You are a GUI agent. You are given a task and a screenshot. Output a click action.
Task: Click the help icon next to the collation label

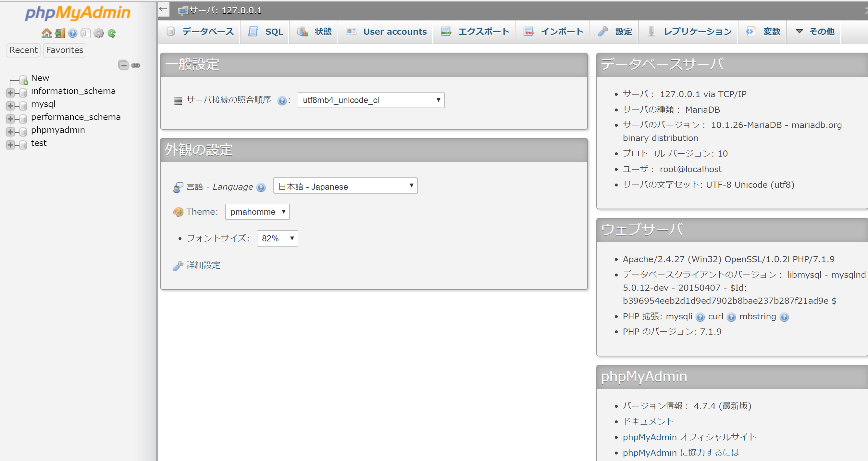coord(282,100)
